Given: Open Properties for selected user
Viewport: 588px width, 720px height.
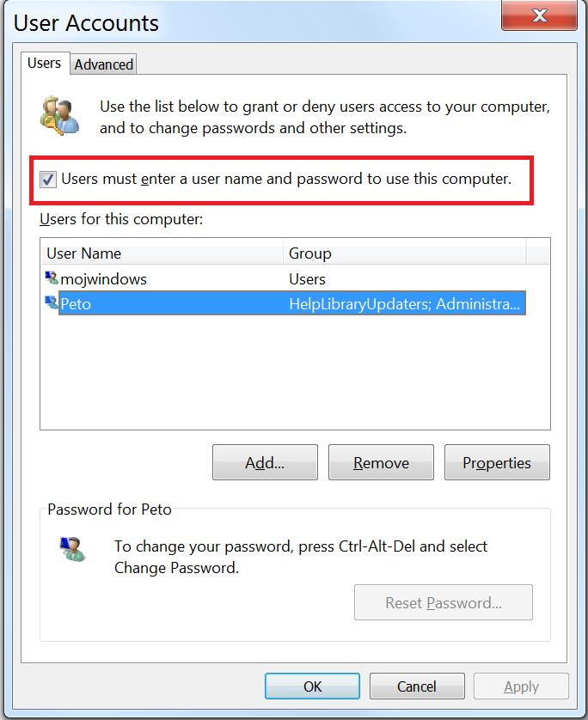Looking at the screenshot, I should point(497,462).
